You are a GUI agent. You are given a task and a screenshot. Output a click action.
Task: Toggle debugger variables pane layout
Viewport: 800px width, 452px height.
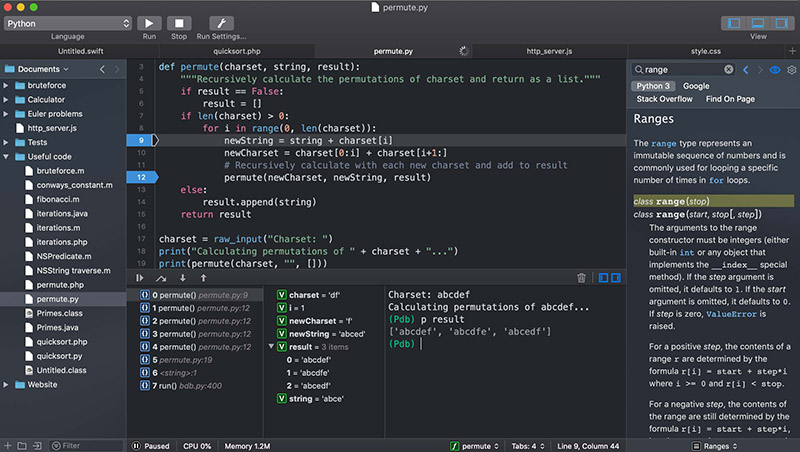coord(604,278)
